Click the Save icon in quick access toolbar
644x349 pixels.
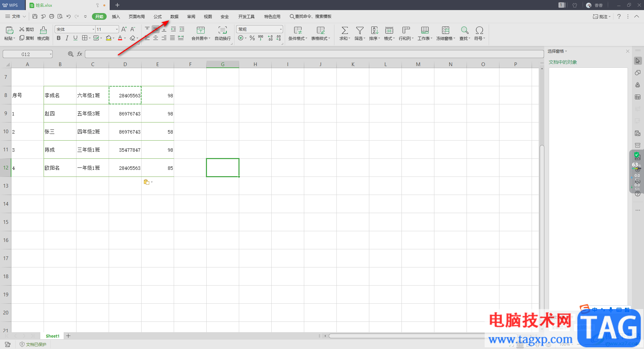pos(35,16)
